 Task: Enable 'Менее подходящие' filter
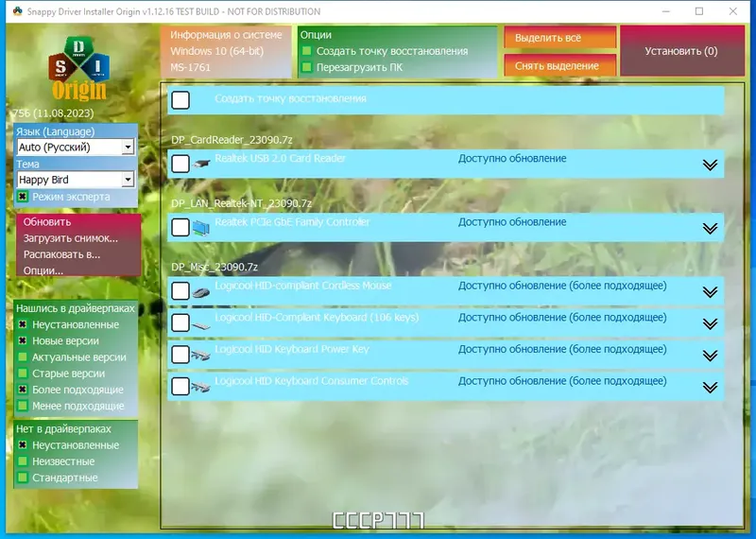click(x=22, y=407)
